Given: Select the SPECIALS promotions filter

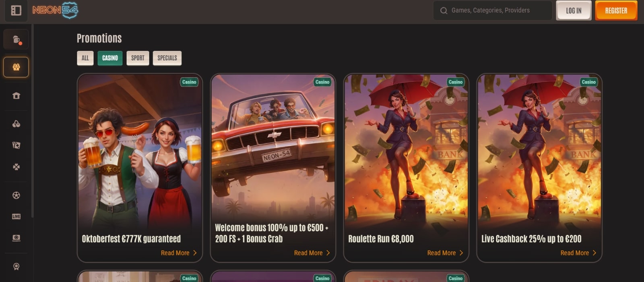Looking at the screenshot, I should pyautogui.click(x=167, y=58).
